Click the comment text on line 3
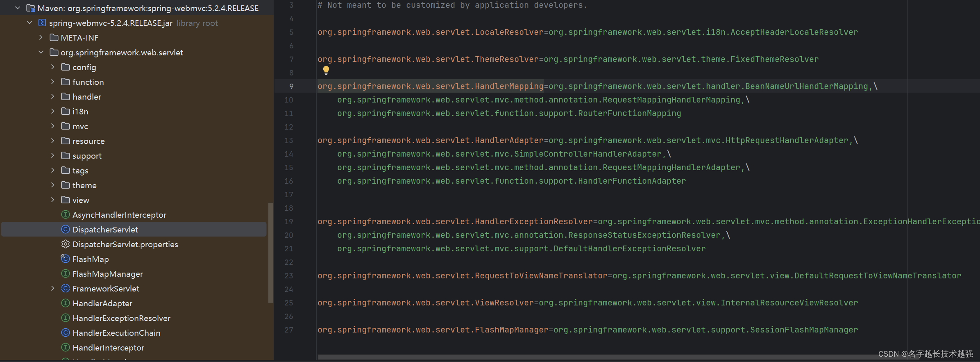The image size is (980, 362). (x=452, y=5)
